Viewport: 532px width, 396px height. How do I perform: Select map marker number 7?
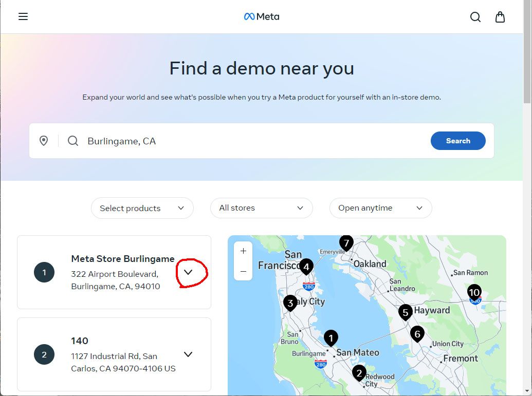point(346,242)
